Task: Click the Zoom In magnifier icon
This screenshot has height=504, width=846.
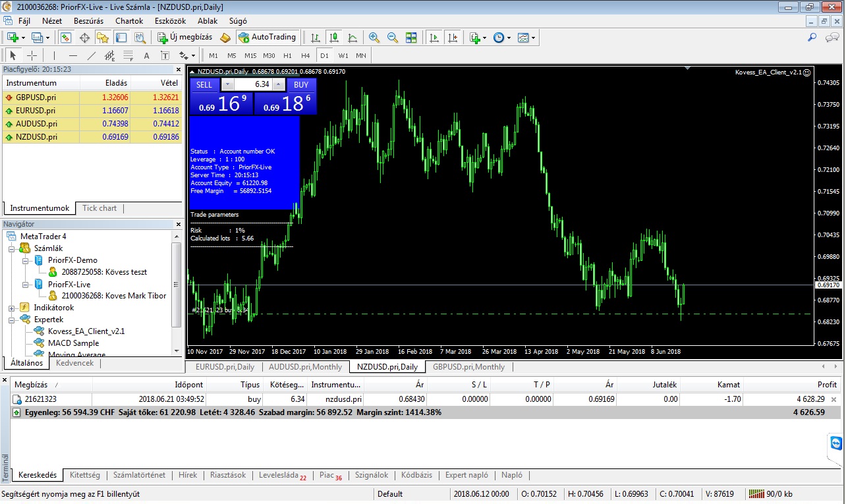Action: click(x=374, y=38)
